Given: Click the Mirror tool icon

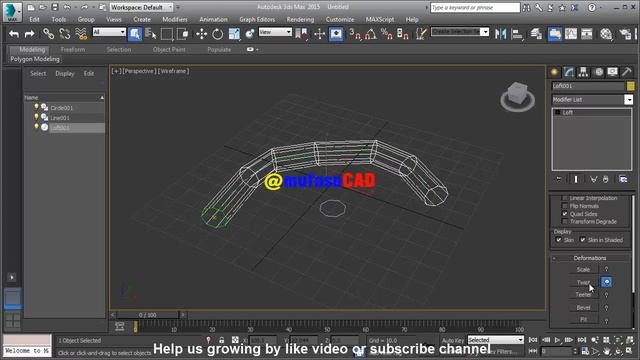Looking at the screenshot, I should 500,34.
